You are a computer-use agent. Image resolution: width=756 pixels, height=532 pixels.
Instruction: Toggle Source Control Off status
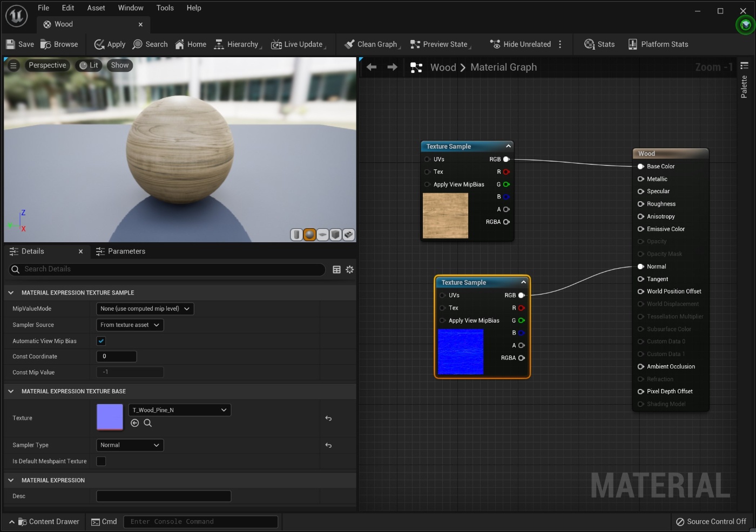[x=712, y=521]
